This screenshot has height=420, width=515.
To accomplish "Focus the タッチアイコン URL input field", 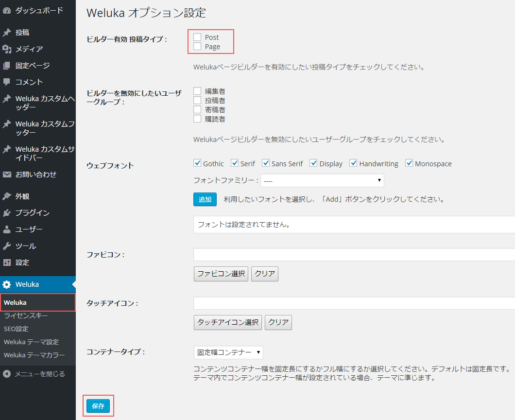I will click(354, 303).
